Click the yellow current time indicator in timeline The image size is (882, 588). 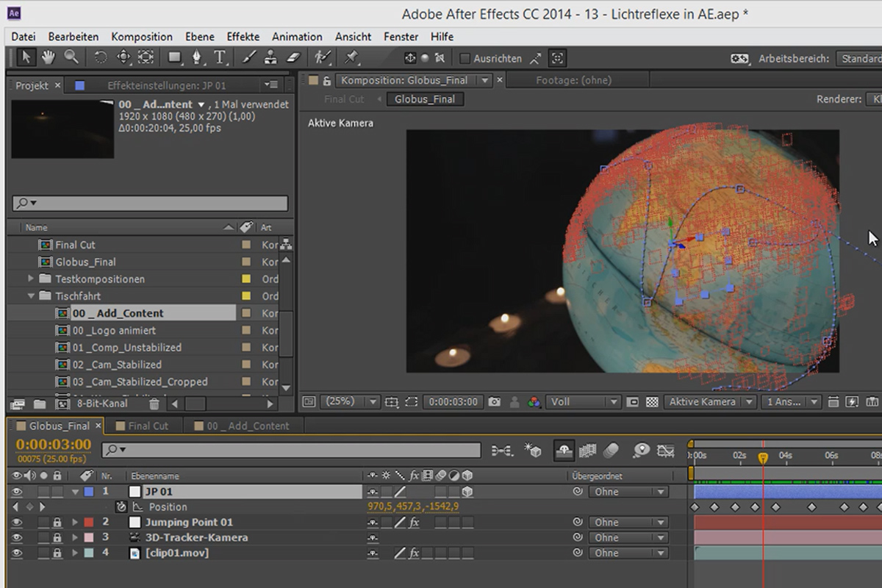click(763, 457)
